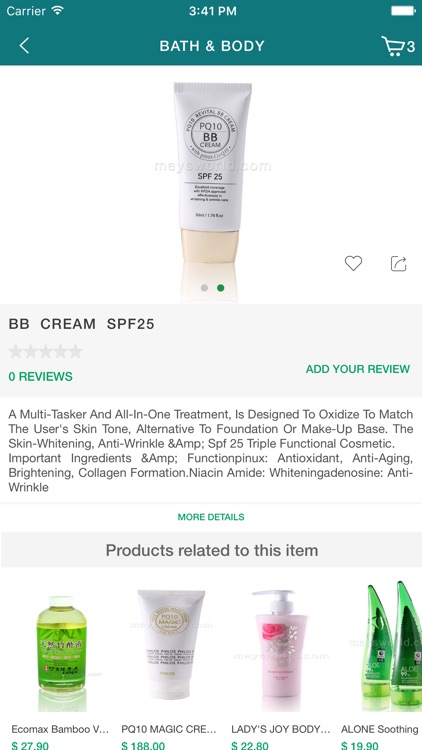The image size is (422, 750).
Task: Tap the battery indicator icon
Action: (403, 11)
